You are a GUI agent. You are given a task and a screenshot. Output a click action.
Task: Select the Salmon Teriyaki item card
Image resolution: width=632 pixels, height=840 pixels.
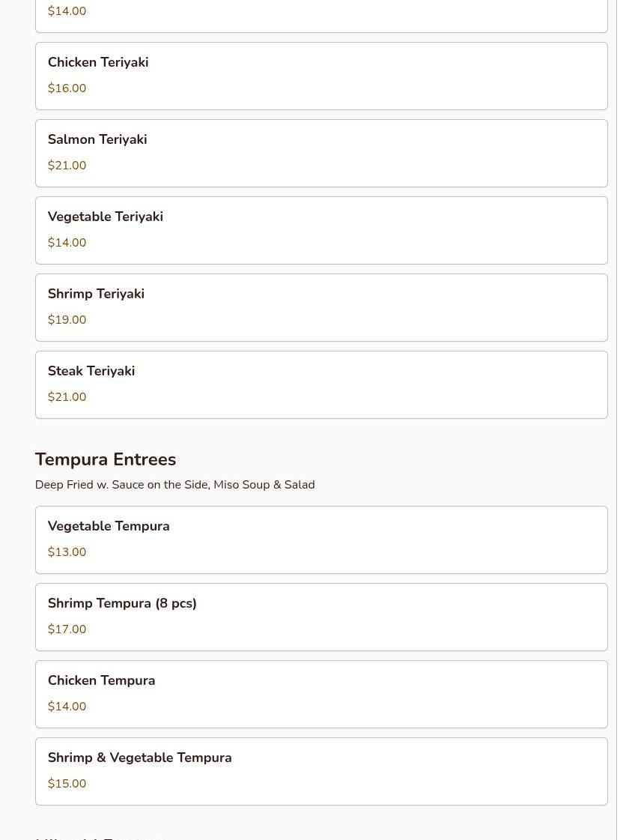[321, 153]
